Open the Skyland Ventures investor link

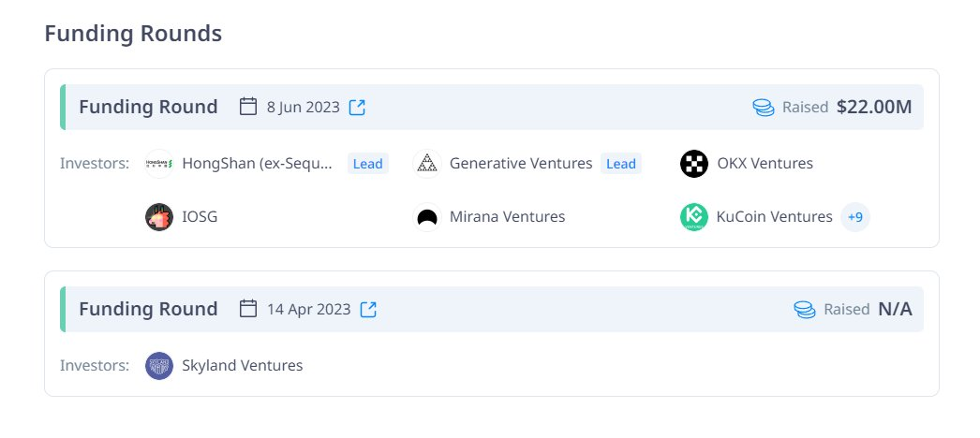point(243,365)
